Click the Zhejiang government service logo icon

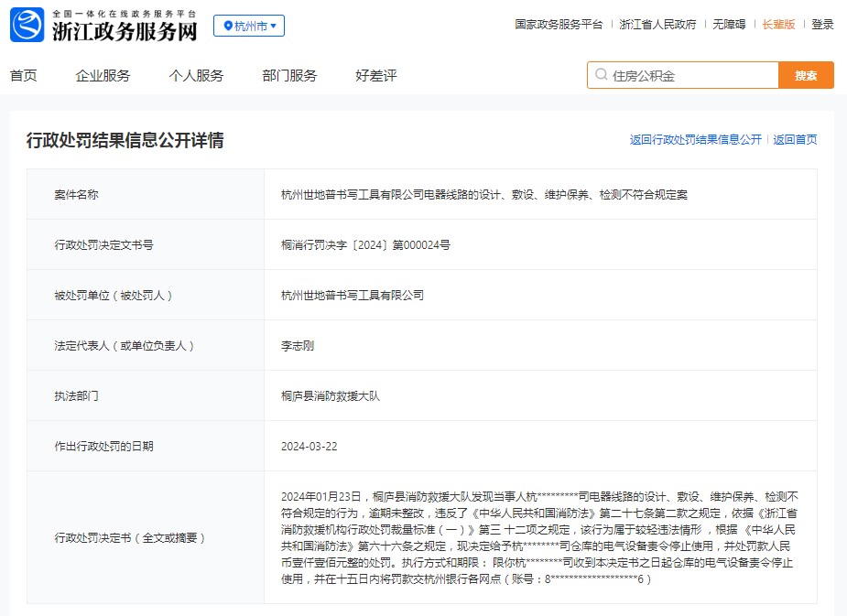[27, 25]
